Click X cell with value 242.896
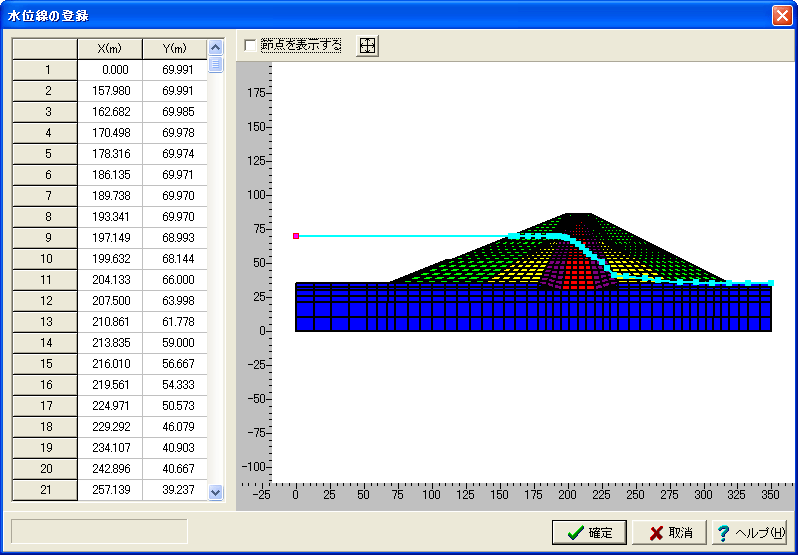This screenshot has height=555, width=798. (x=110, y=469)
